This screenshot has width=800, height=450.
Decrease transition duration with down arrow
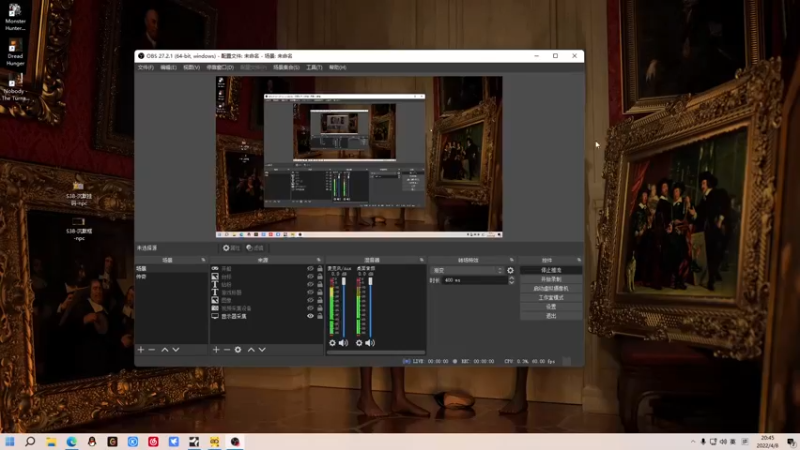(511, 282)
